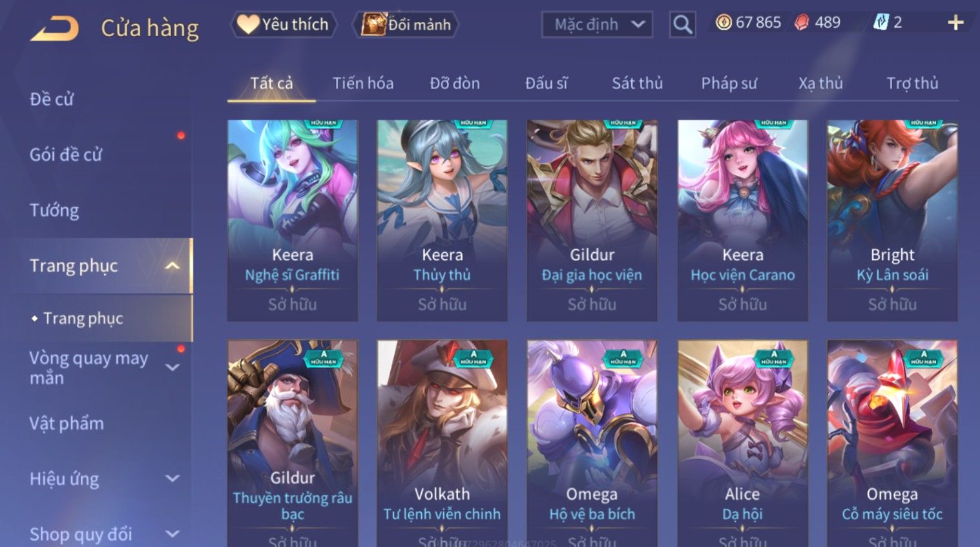This screenshot has width=980, height=547.
Task: Open search with the magnifier icon
Action: point(682,25)
